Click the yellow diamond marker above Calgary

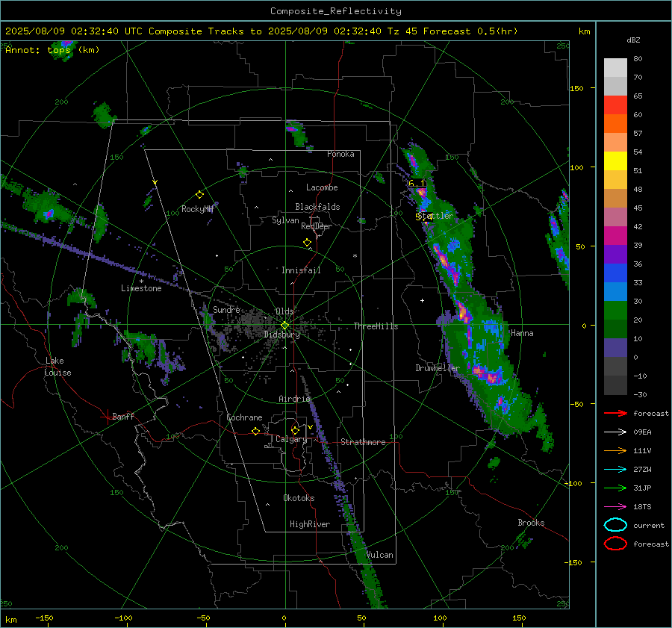coord(295,430)
